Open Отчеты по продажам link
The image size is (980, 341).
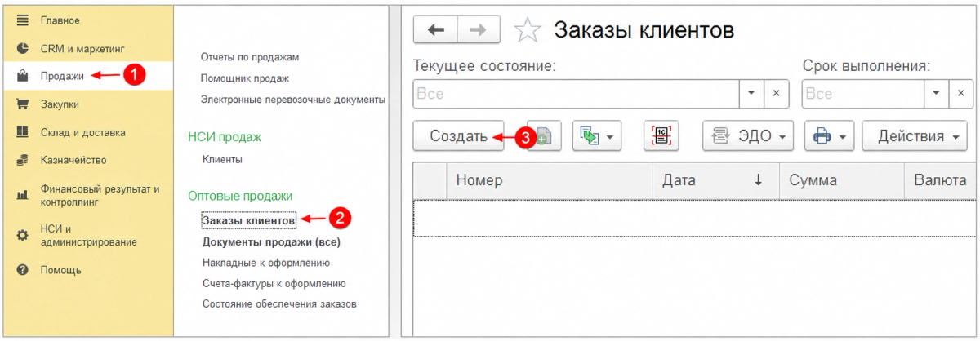pos(251,57)
